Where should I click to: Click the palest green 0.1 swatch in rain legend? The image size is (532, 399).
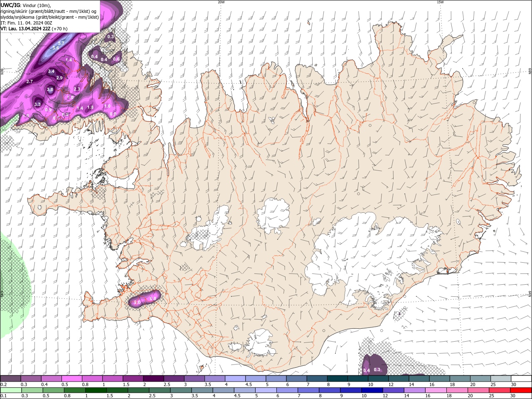pos(11,390)
